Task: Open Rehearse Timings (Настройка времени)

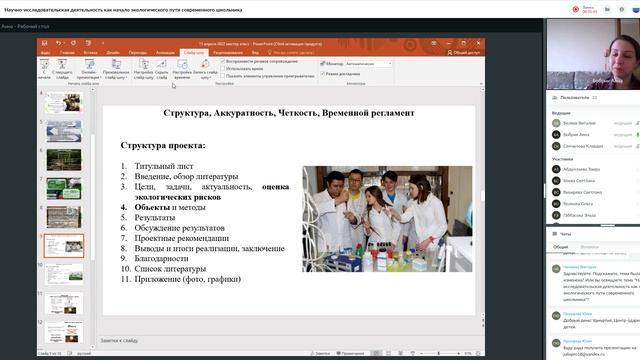Action: click(x=182, y=69)
